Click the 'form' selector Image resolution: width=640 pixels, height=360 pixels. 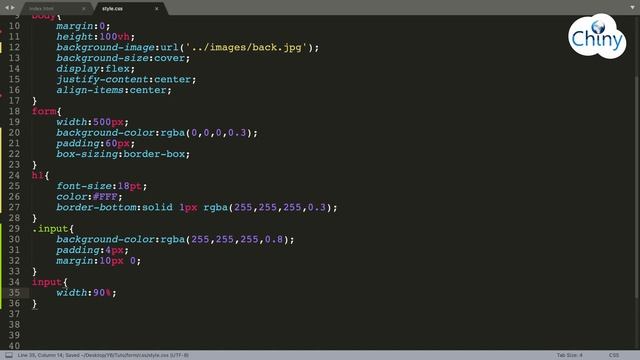point(44,111)
